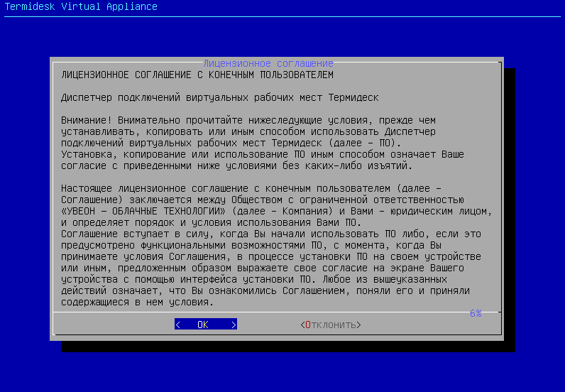Decline the agreement via Отклонить button
The height and width of the screenshot is (392, 565).
pos(331,325)
